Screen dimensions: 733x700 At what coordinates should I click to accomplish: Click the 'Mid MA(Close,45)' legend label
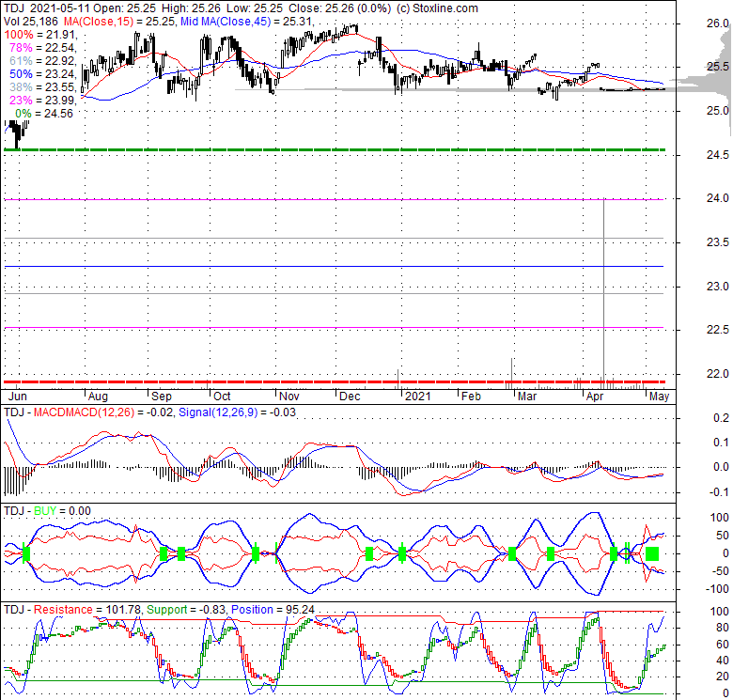pos(226,22)
